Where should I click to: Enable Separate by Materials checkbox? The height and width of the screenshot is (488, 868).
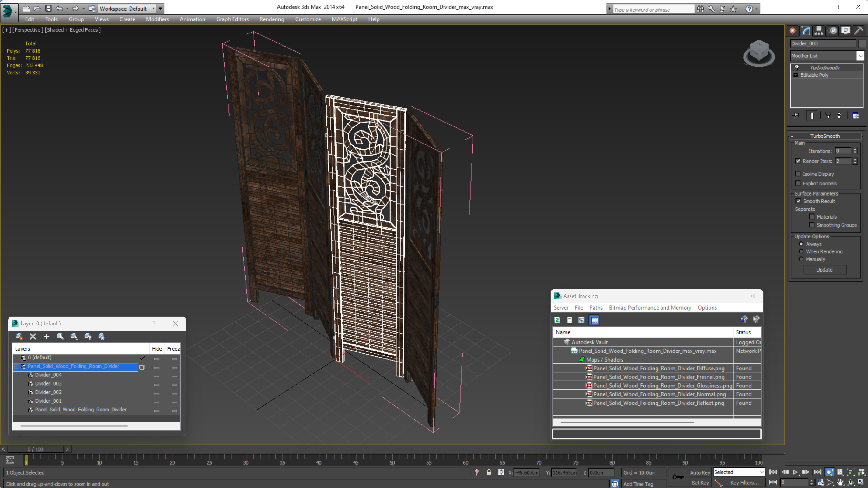click(812, 216)
